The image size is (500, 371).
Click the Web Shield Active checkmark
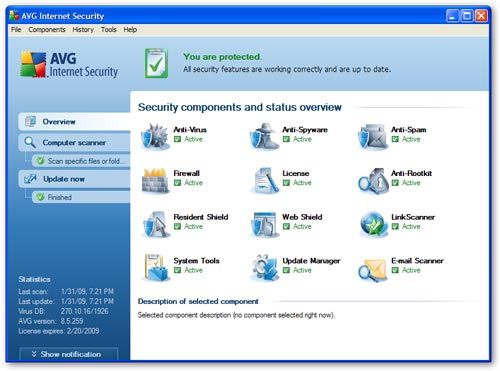click(x=286, y=226)
